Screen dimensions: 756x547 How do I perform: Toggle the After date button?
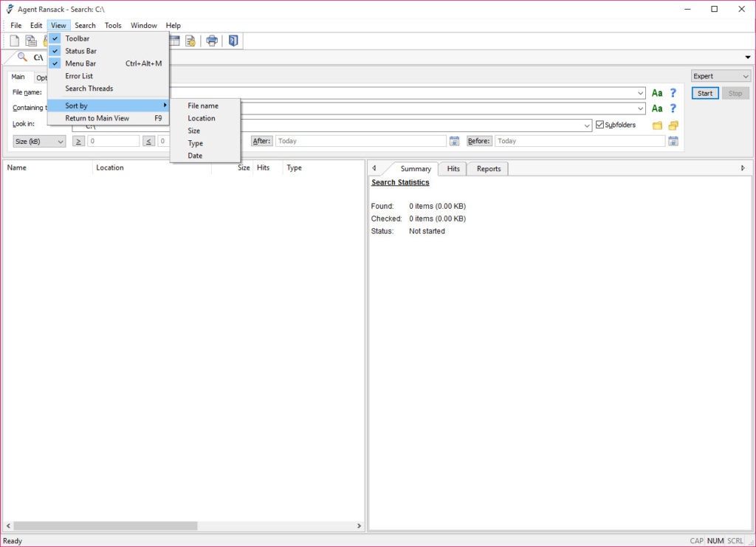coord(262,141)
